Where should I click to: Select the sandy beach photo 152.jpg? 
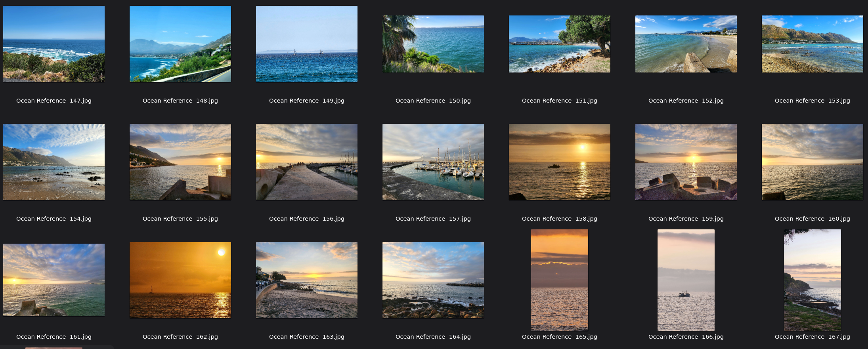coord(686,44)
